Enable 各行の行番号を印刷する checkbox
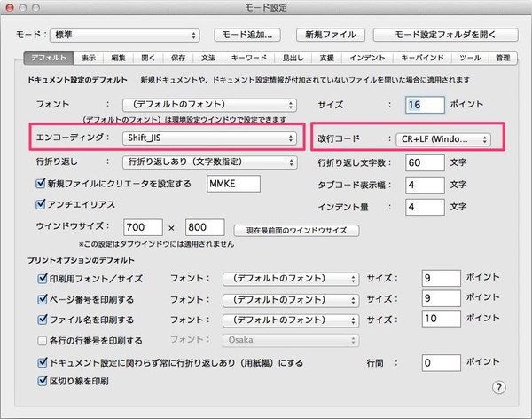 [x=42, y=340]
